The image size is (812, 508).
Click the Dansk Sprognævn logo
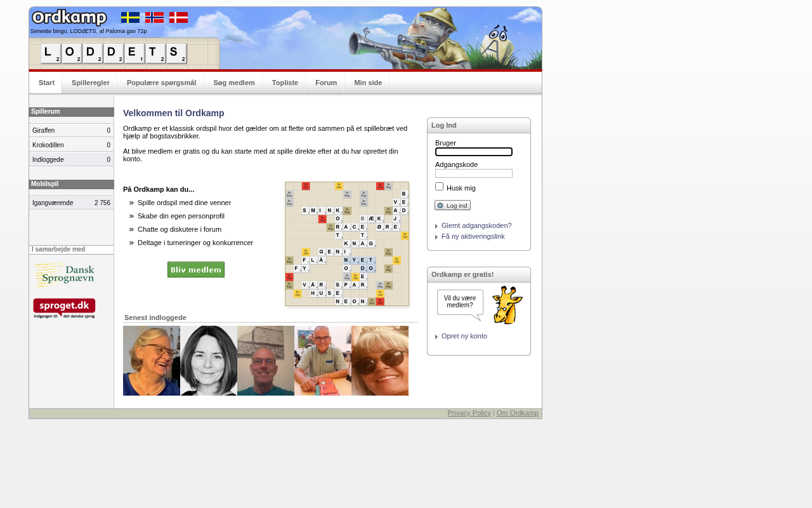click(x=65, y=275)
